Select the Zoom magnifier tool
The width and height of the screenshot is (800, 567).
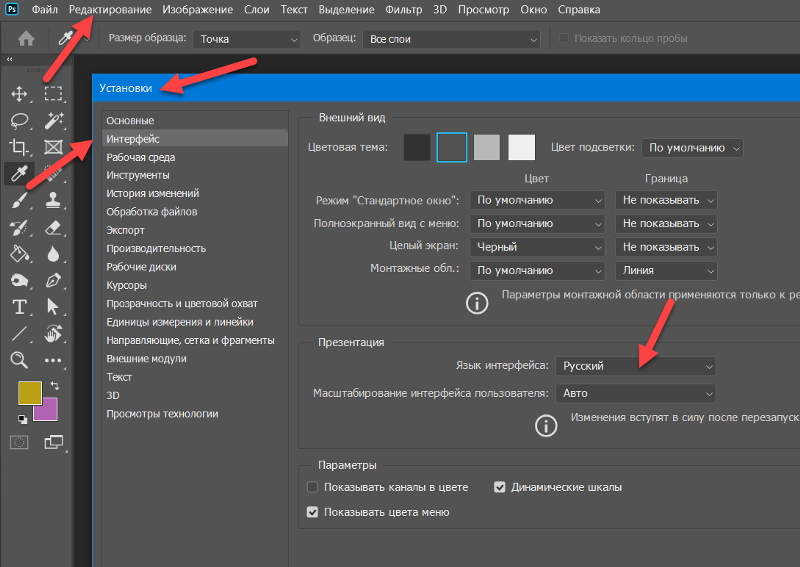(19, 360)
